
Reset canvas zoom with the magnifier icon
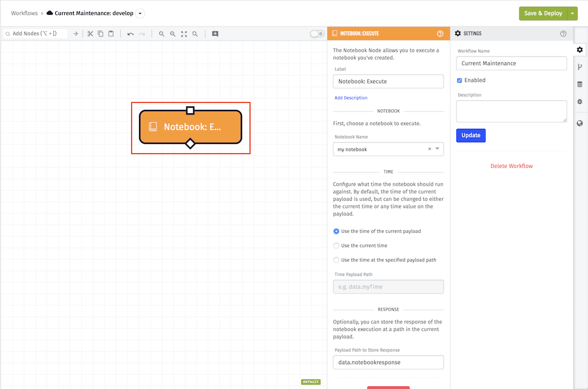coord(195,34)
